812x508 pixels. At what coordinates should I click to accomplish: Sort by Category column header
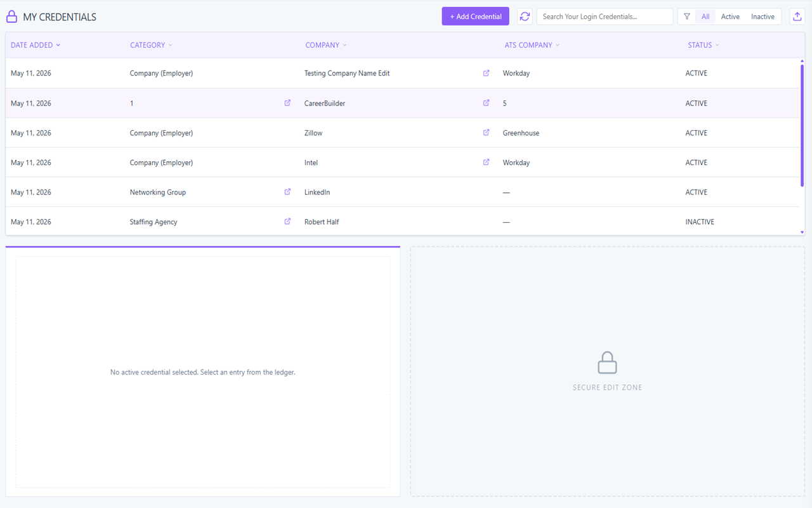click(x=151, y=45)
